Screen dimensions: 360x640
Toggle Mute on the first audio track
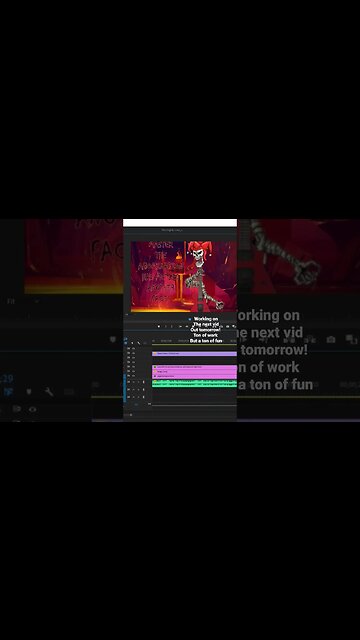coord(133,382)
